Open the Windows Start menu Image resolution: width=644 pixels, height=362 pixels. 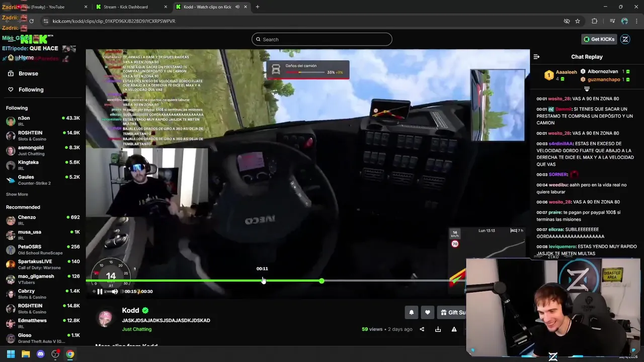[11, 354]
